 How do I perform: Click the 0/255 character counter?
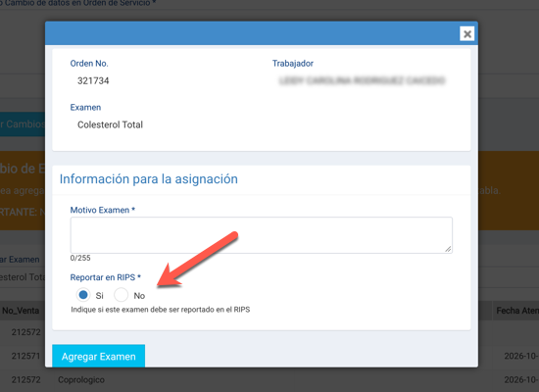coord(80,258)
